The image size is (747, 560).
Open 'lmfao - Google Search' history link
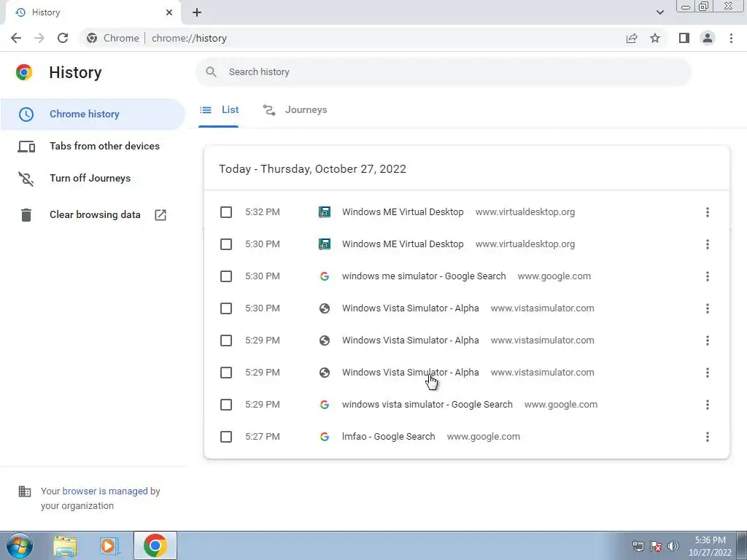pyautogui.click(x=388, y=437)
